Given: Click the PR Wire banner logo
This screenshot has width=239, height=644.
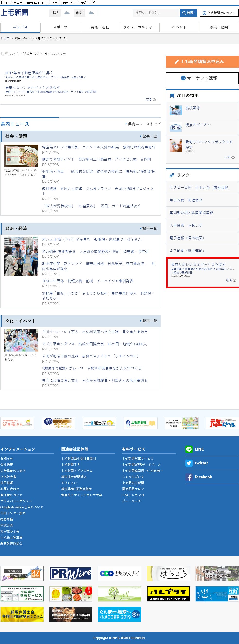Looking at the screenshot, I should coord(71,573).
